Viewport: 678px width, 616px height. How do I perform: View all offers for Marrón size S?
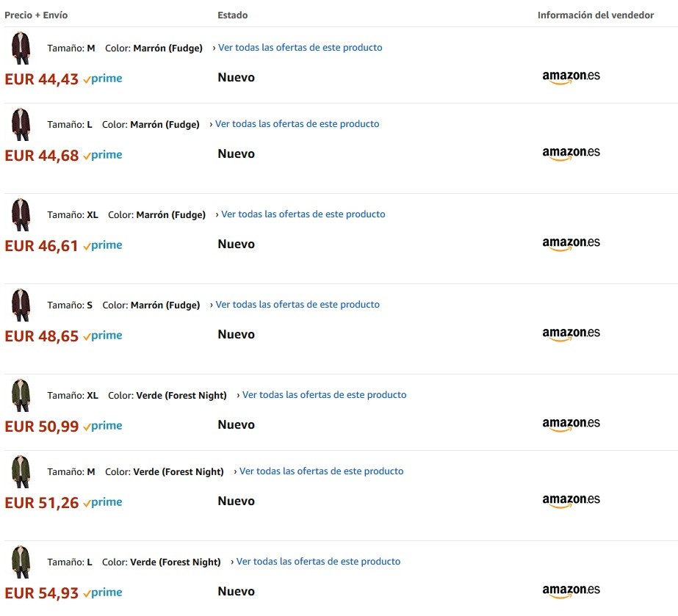point(297,305)
